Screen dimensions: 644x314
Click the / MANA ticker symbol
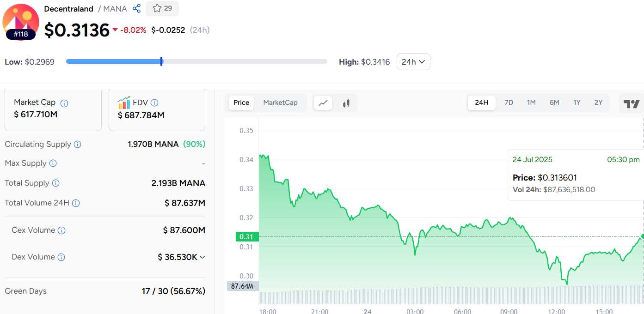(x=112, y=9)
